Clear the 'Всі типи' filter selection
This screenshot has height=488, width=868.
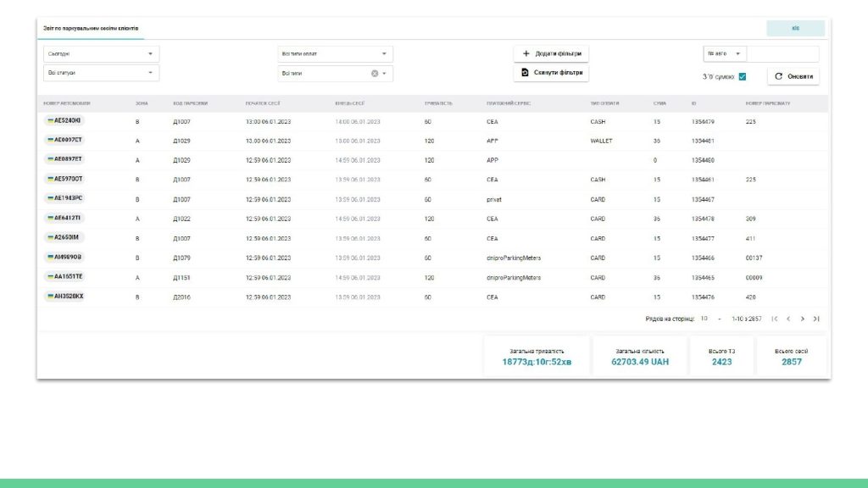(375, 74)
